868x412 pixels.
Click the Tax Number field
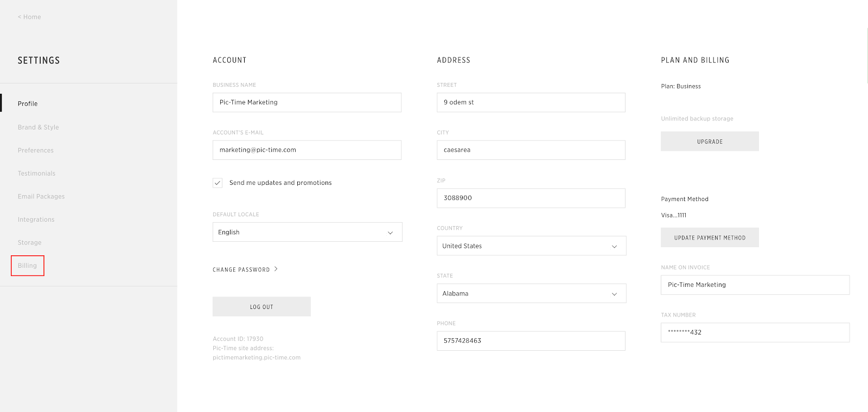coord(755,332)
